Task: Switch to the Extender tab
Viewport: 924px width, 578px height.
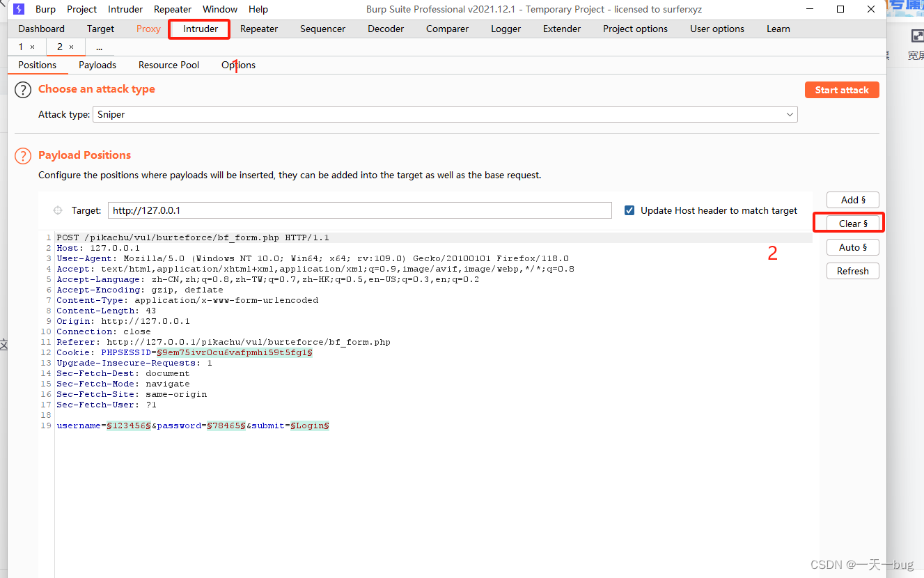Action: (562, 29)
